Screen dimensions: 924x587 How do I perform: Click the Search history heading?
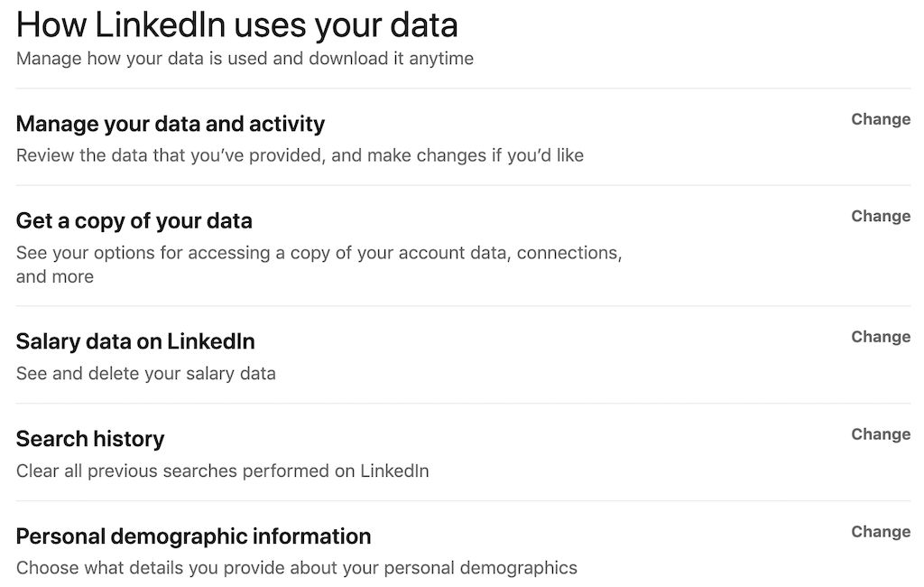point(90,439)
